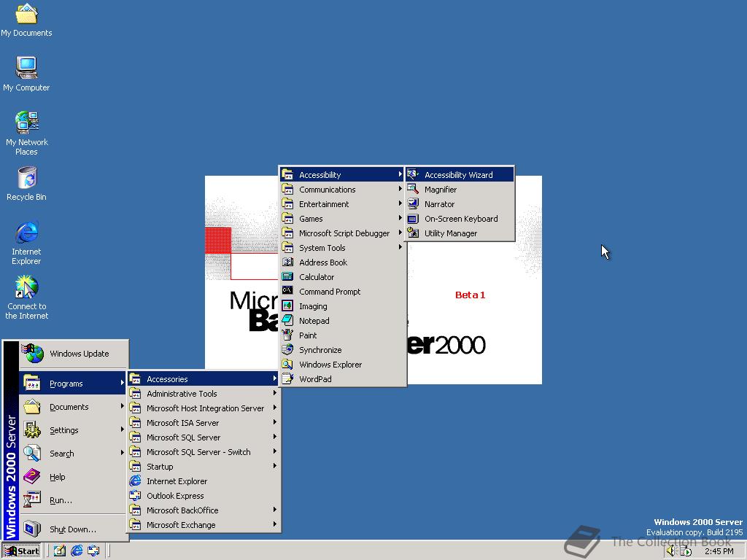The height and width of the screenshot is (560, 747).
Task: Click the Notepad icon
Action: point(287,321)
